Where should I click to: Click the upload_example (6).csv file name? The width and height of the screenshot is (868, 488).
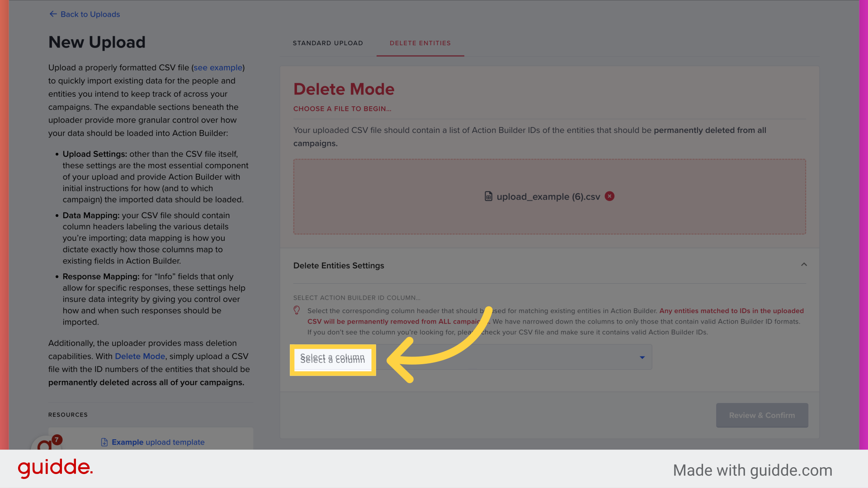[548, 197]
